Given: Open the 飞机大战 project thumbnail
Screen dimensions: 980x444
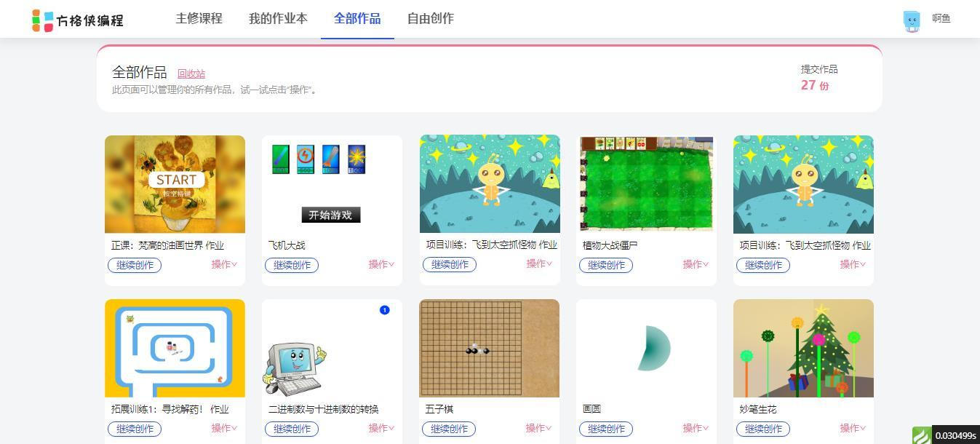Looking at the screenshot, I should click(x=332, y=184).
